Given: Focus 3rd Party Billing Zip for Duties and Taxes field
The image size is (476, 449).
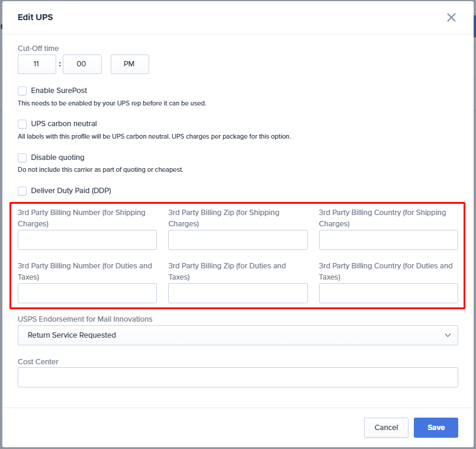Looking at the screenshot, I should [237, 293].
